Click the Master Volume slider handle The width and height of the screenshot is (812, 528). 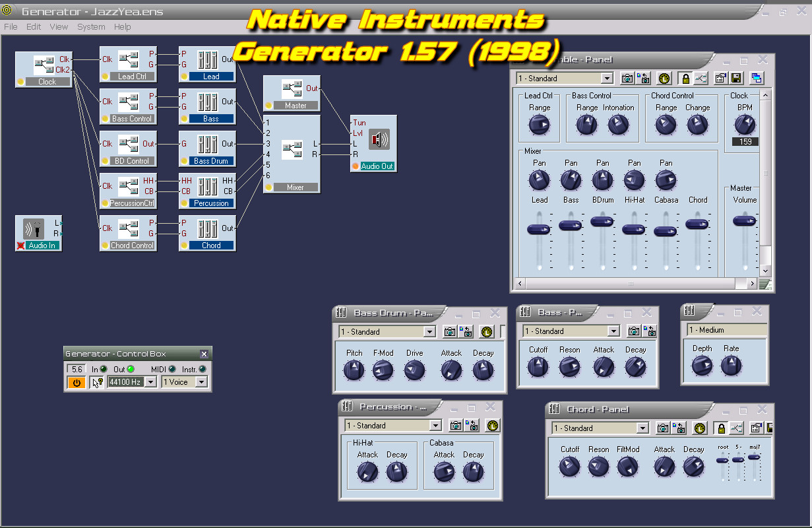pos(745,222)
